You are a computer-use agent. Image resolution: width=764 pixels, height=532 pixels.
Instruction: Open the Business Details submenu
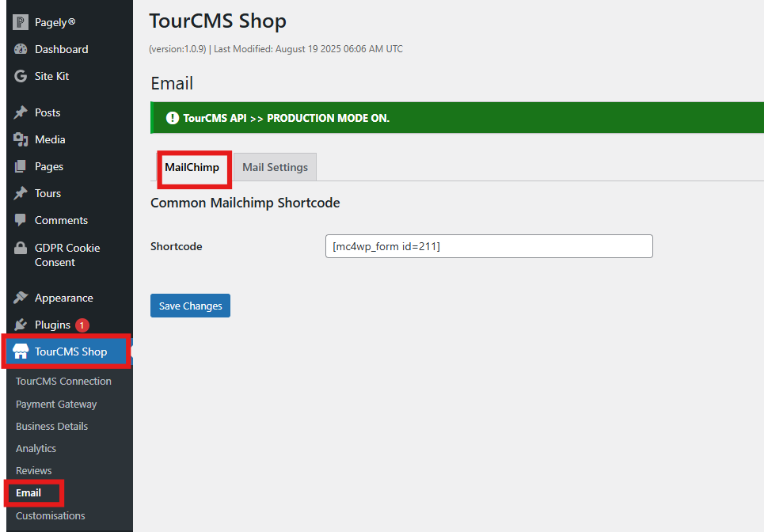point(51,426)
